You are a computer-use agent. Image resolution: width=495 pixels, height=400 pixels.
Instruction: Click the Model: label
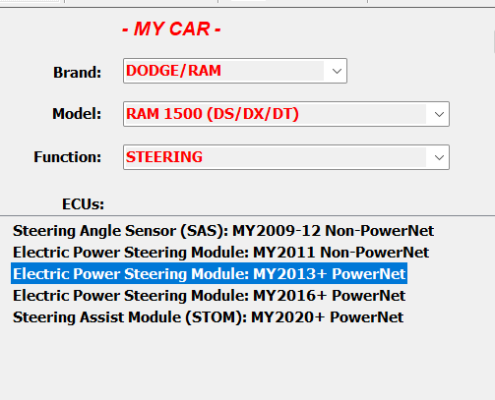(77, 114)
